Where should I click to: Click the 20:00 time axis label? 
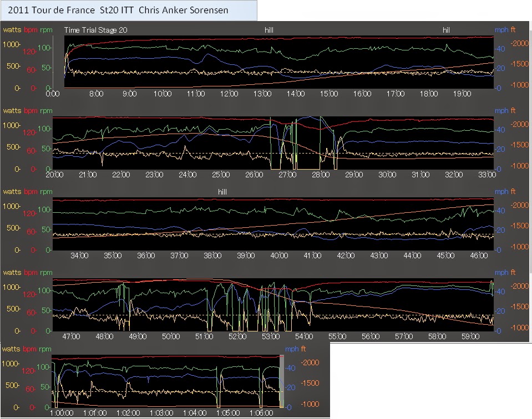pyautogui.click(x=54, y=175)
